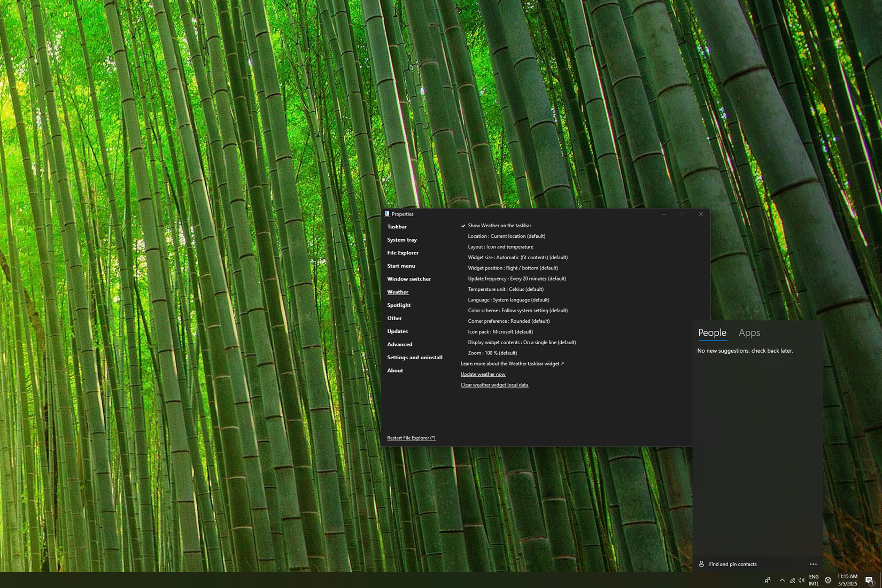The image size is (882, 588).
Task: Click "Clear weather widget local data"
Action: (x=494, y=385)
